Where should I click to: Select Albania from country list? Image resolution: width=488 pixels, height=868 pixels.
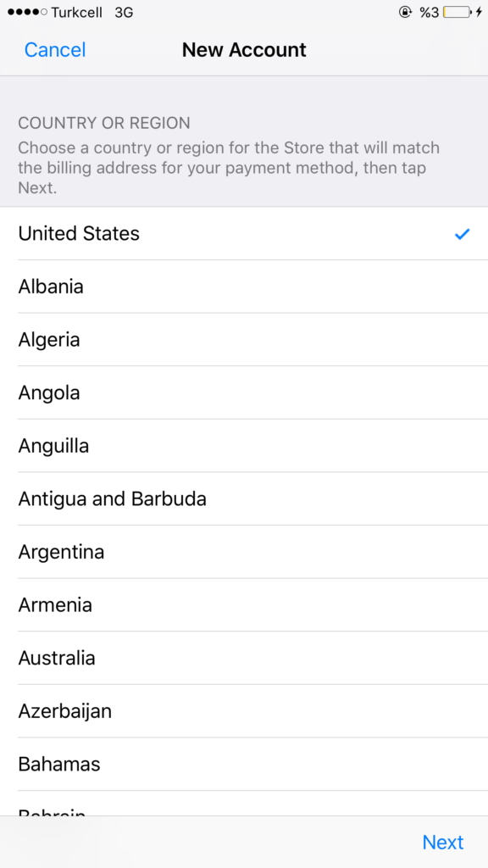[244, 287]
